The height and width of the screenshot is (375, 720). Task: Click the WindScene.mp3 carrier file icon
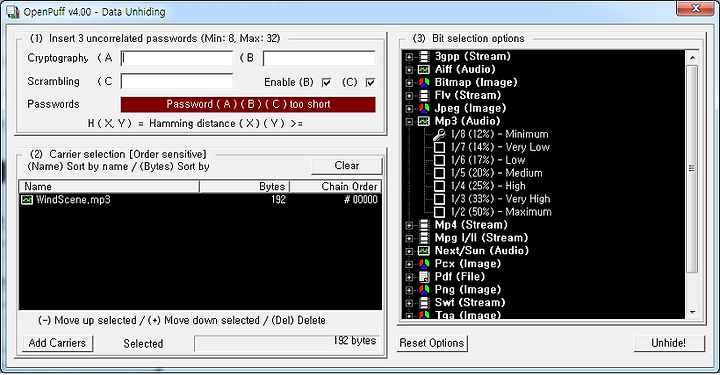point(27,200)
